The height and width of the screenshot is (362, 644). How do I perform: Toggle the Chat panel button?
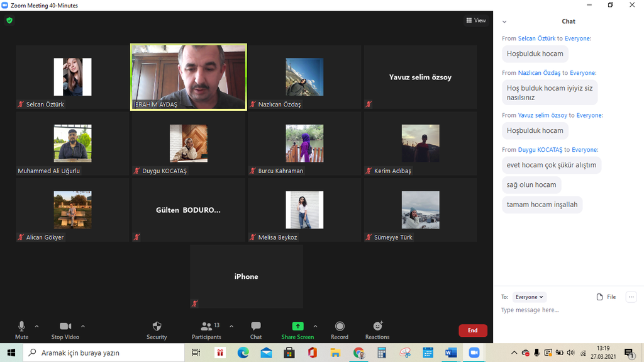point(256,329)
